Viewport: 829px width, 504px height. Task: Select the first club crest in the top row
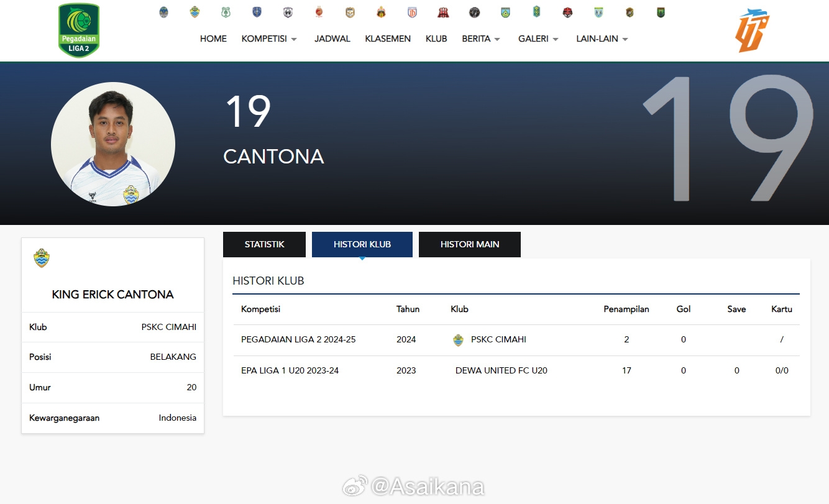point(163,12)
